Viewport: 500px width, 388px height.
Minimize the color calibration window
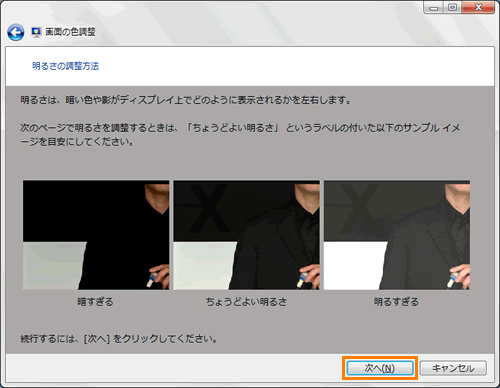(x=433, y=7)
